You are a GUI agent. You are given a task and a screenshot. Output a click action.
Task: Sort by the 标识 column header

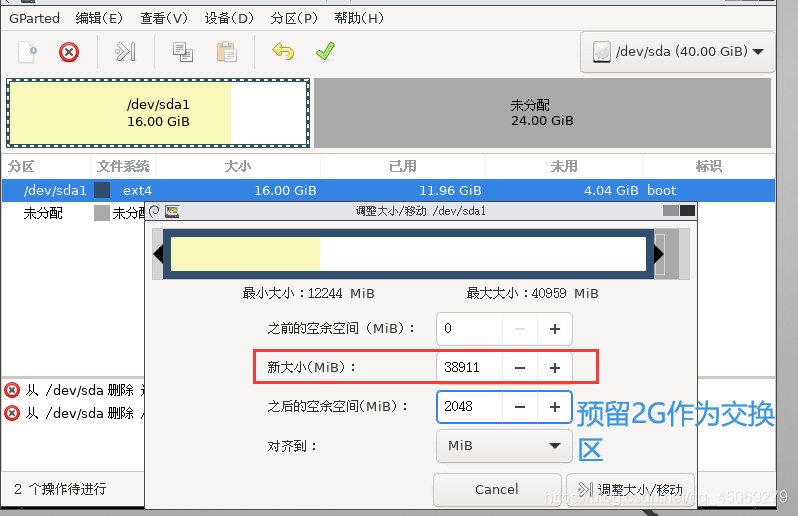pyautogui.click(x=708, y=166)
